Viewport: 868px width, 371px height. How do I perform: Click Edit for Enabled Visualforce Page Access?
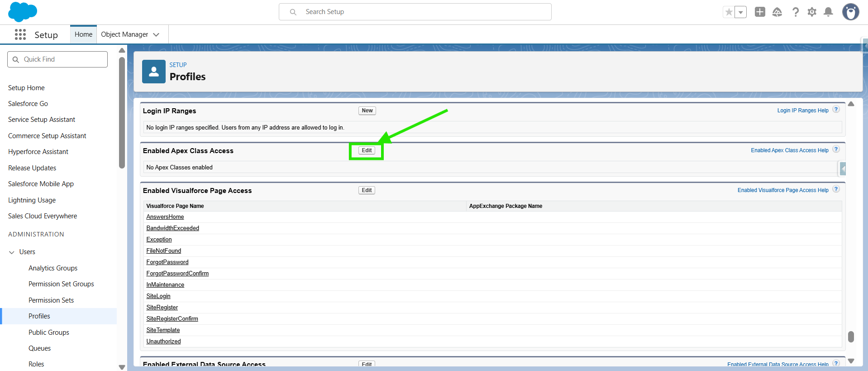point(367,190)
